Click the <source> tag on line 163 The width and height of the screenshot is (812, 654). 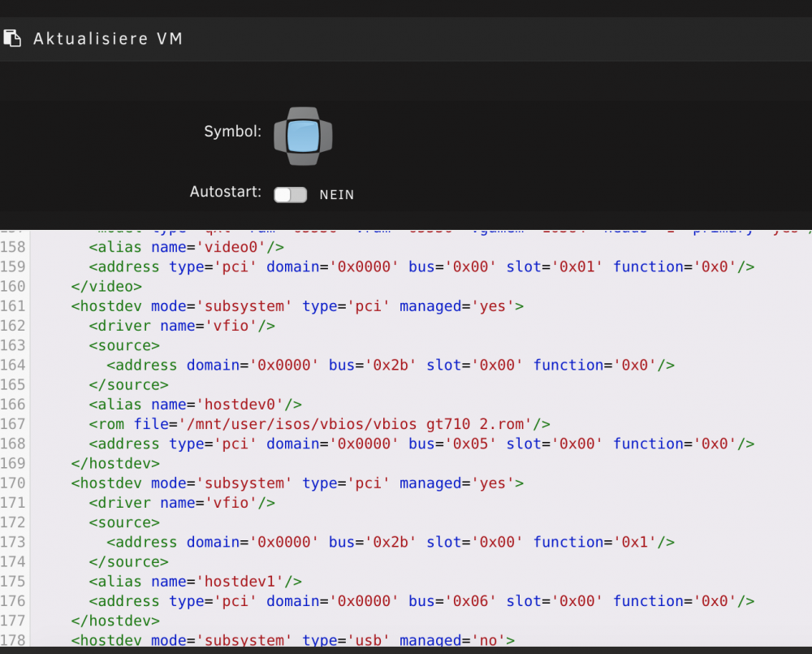[x=124, y=345]
